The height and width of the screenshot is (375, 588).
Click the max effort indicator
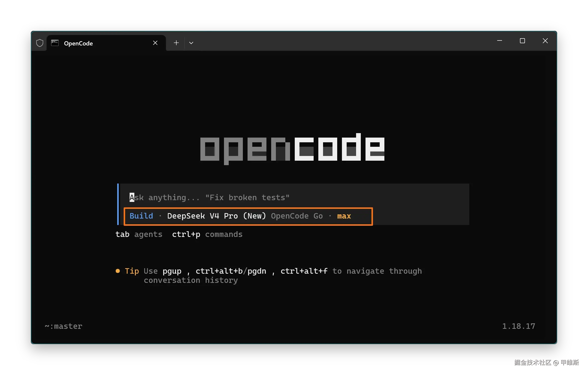click(x=344, y=216)
